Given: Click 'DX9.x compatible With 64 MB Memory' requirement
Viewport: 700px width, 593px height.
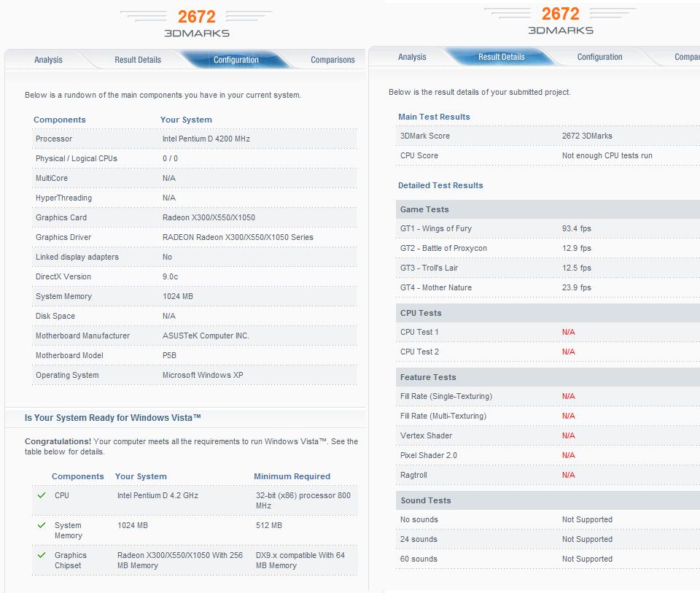Looking at the screenshot, I should click(300, 560).
